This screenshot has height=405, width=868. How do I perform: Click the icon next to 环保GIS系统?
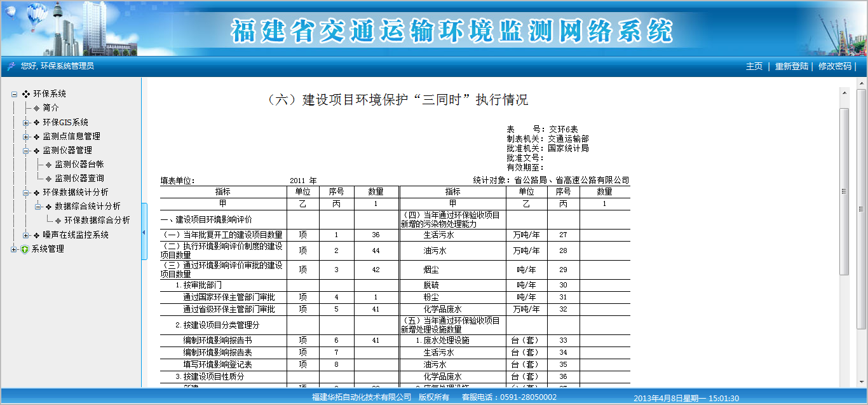click(37, 122)
